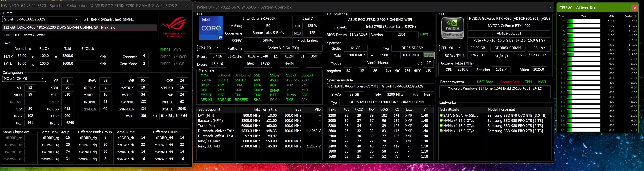Click the Secure Boot status label
Screen dimensions: 644x171
tap(510, 82)
